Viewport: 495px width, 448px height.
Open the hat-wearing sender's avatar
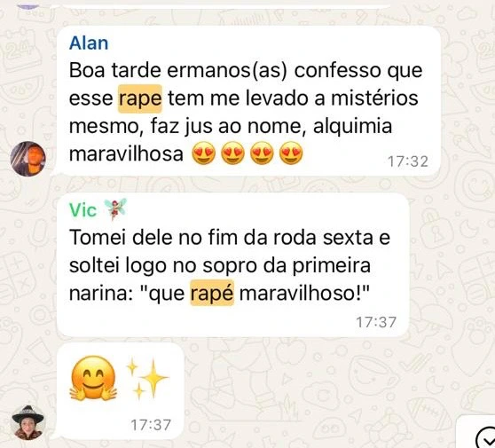[27, 422]
